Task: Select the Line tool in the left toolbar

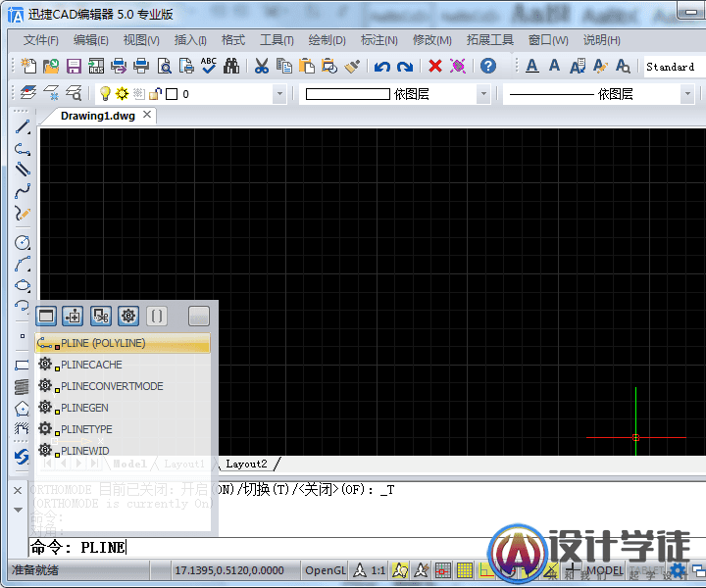Action: click(22, 126)
